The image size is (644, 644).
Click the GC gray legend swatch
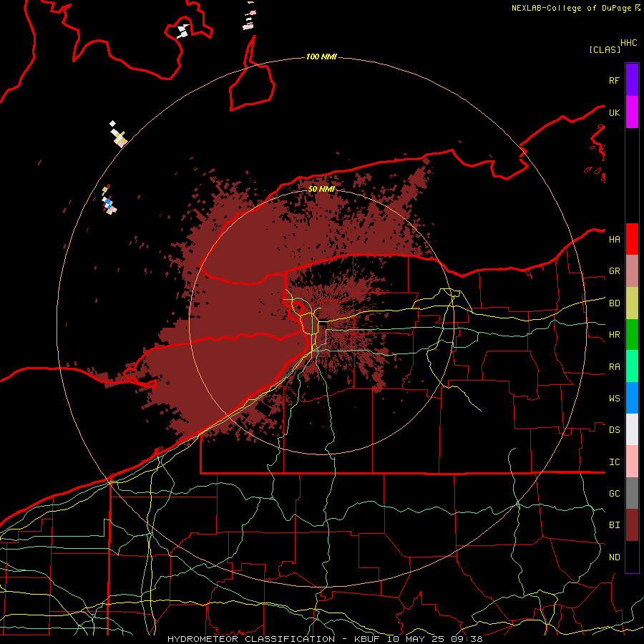(632, 493)
